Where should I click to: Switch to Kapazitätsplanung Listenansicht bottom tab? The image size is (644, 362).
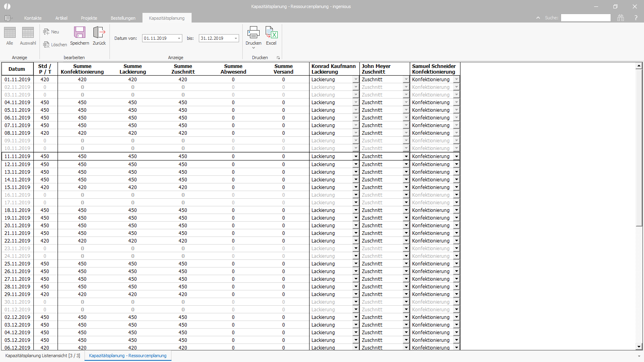coord(43,356)
